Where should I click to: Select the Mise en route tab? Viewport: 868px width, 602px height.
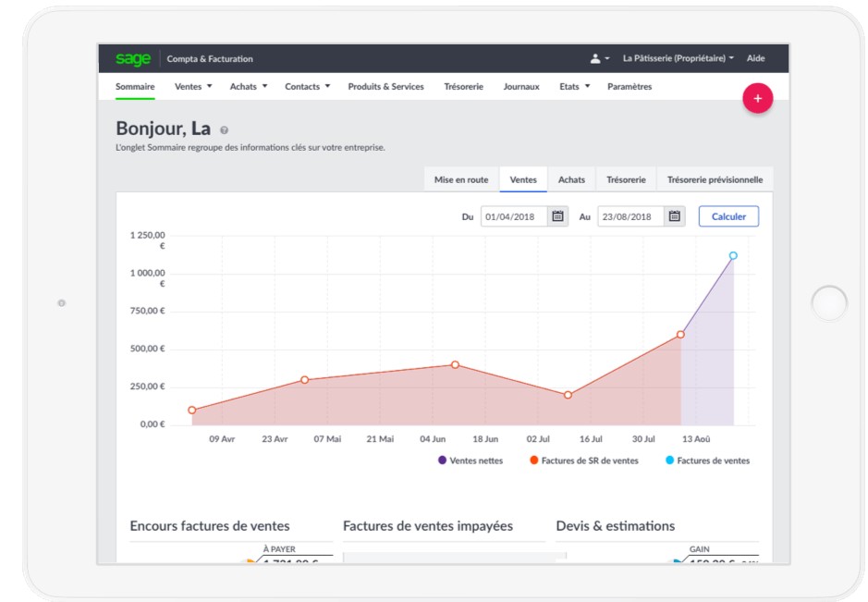tap(461, 180)
